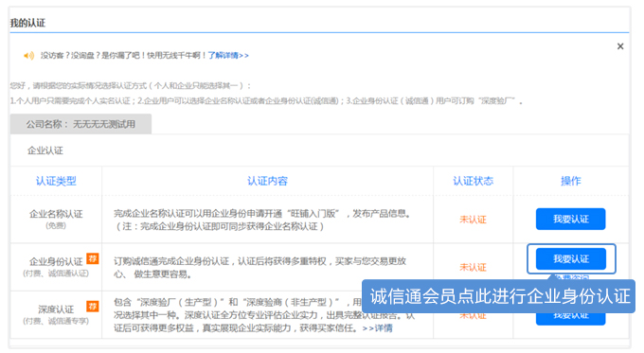
Task: Click the 深度认证 row label
Action: (x=56, y=309)
